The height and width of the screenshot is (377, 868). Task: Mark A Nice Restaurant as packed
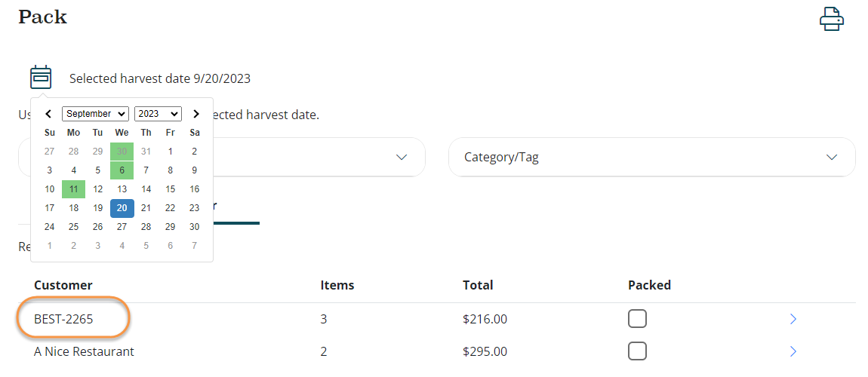coord(637,351)
